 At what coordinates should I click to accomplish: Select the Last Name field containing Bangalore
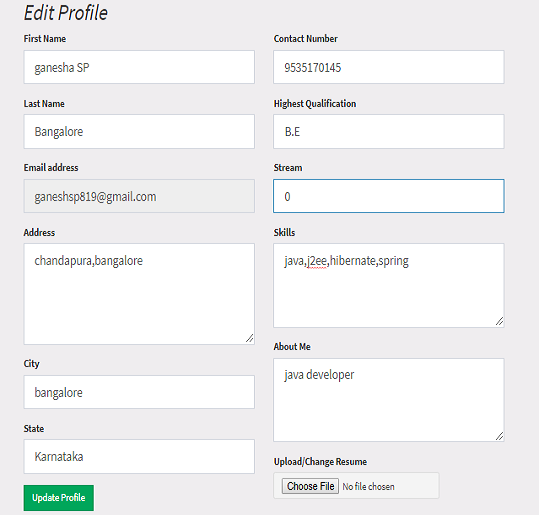(139, 131)
